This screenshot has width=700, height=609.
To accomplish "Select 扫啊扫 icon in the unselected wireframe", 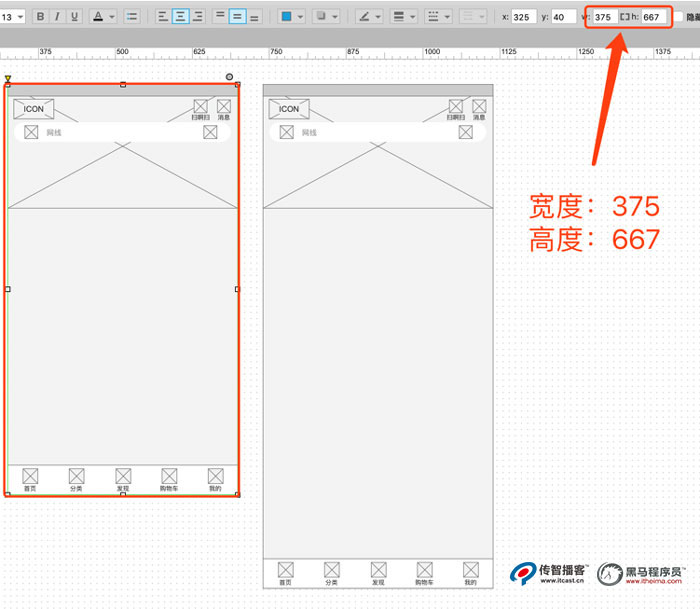I will point(456,106).
